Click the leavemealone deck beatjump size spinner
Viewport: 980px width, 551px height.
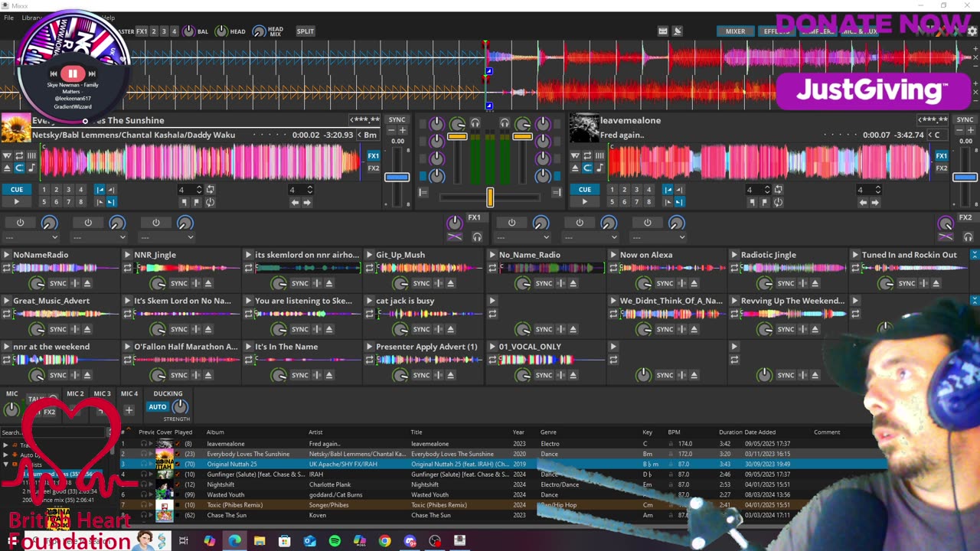tap(868, 190)
